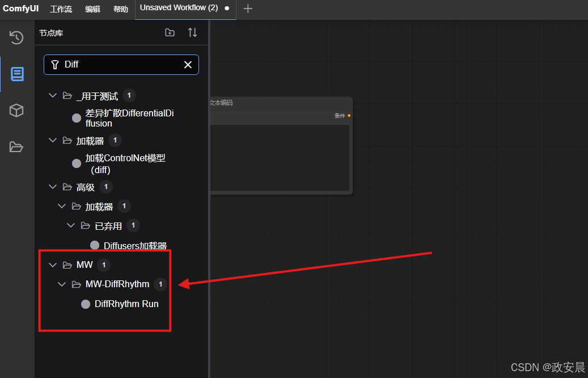Collapse the MW-DiffRhythm folder chevron
588x378 pixels.
point(61,284)
